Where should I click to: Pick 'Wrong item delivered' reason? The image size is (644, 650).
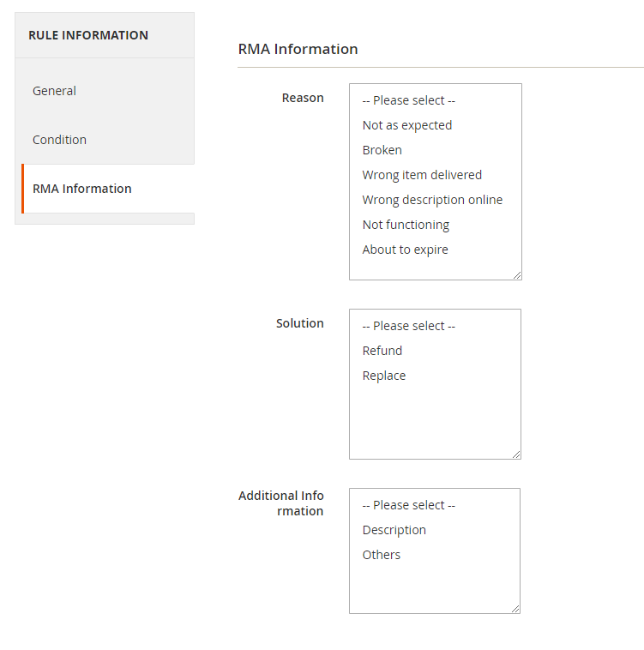[422, 175]
